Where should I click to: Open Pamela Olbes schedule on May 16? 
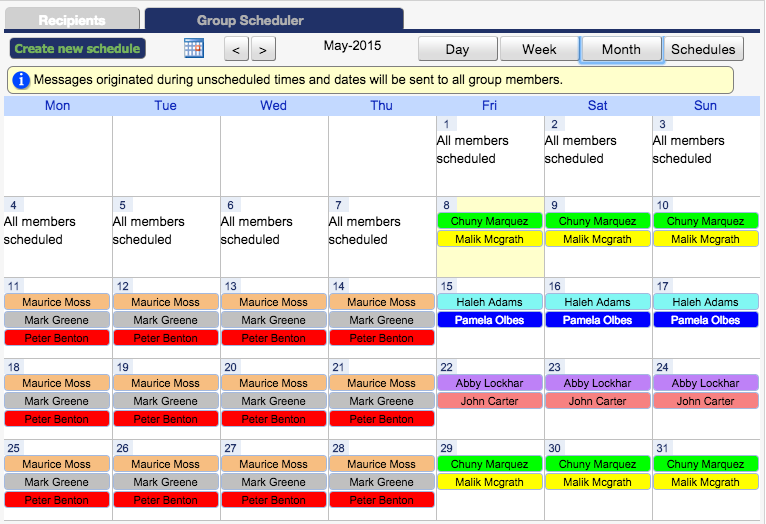point(597,320)
